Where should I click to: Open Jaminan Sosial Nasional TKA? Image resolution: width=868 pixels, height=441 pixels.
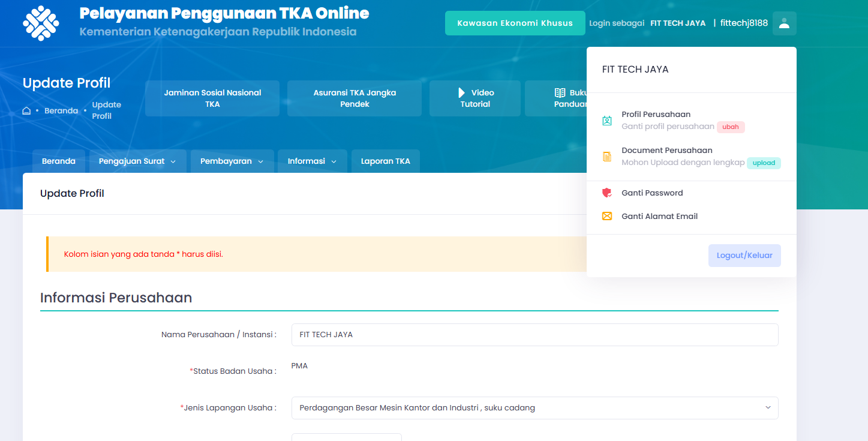click(212, 98)
